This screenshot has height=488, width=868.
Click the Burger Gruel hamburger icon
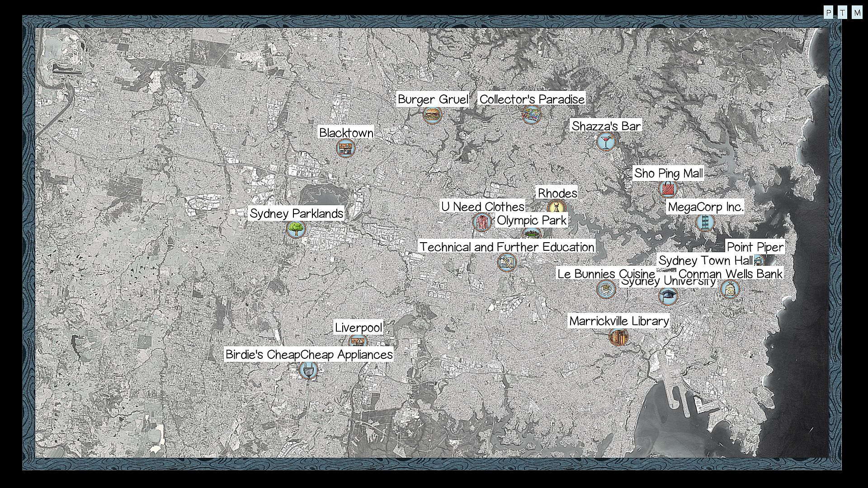coord(432,115)
